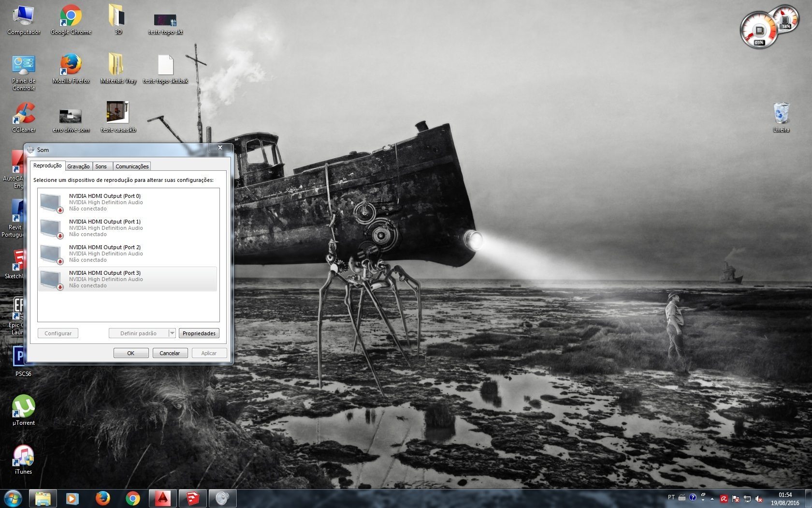
Task: Open AutoCAD from the taskbar
Action: coord(162,498)
